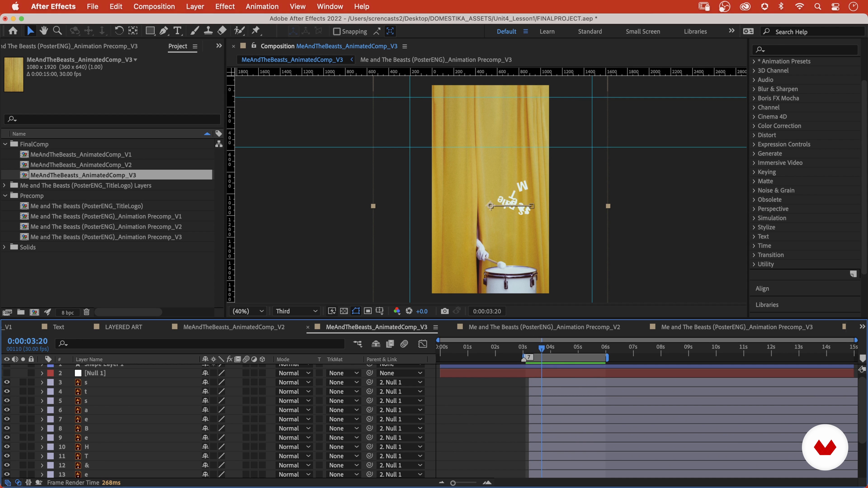Select the Rectangle shape tool
Viewport: 868px width, 488px height.
[x=150, y=31]
